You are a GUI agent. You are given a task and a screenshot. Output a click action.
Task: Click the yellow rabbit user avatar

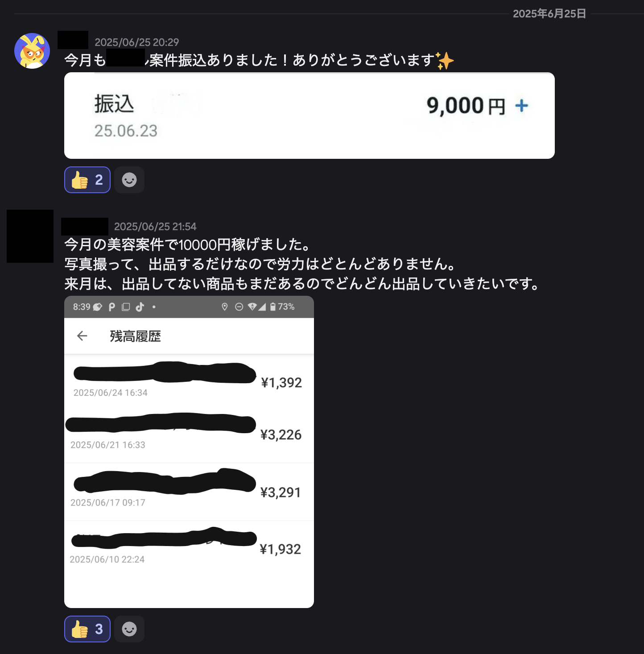[x=32, y=51]
